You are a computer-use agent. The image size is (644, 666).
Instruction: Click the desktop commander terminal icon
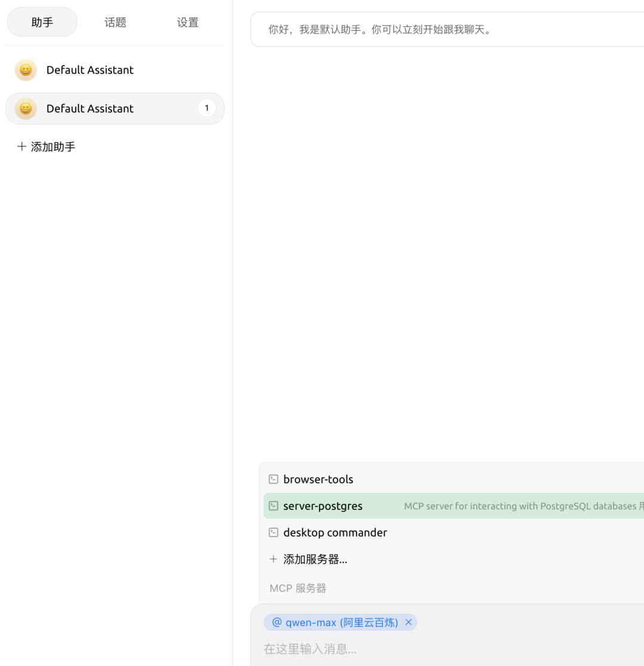tap(274, 532)
